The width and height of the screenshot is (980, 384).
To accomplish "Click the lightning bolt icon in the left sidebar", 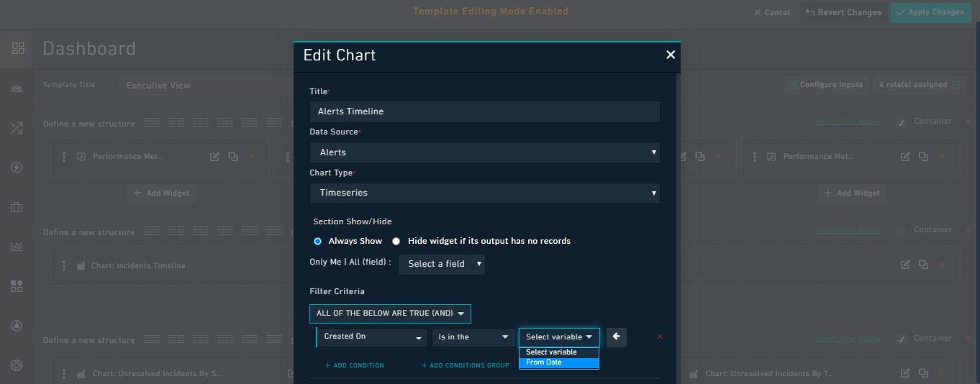I will coord(17,168).
